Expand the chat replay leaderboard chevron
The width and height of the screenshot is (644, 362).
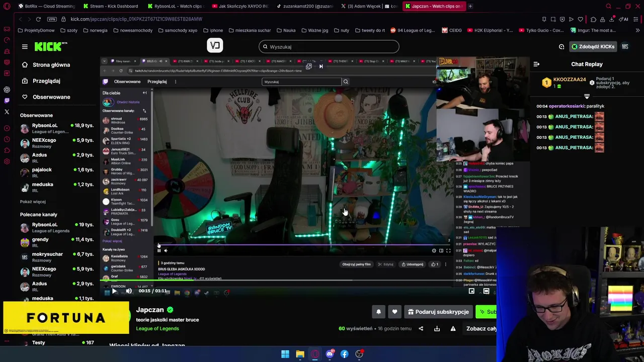click(587, 96)
